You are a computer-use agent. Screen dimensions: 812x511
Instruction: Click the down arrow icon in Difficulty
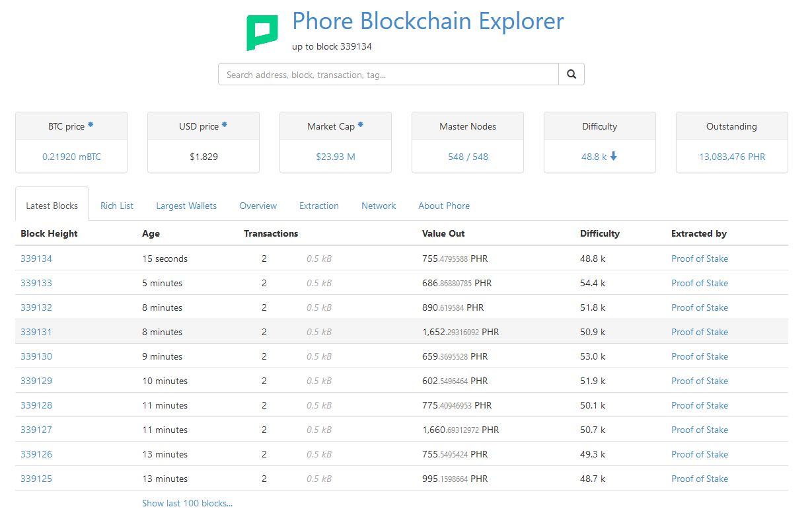pyautogui.click(x=614, y=157)
